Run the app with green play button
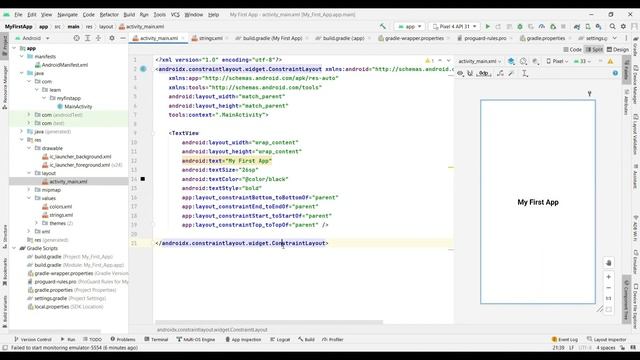The height and width of the screenshot is (360, 640). (487, 27)
